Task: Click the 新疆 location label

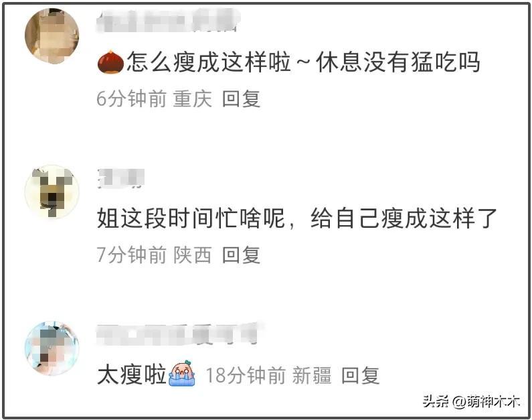Action: (312, 376)
